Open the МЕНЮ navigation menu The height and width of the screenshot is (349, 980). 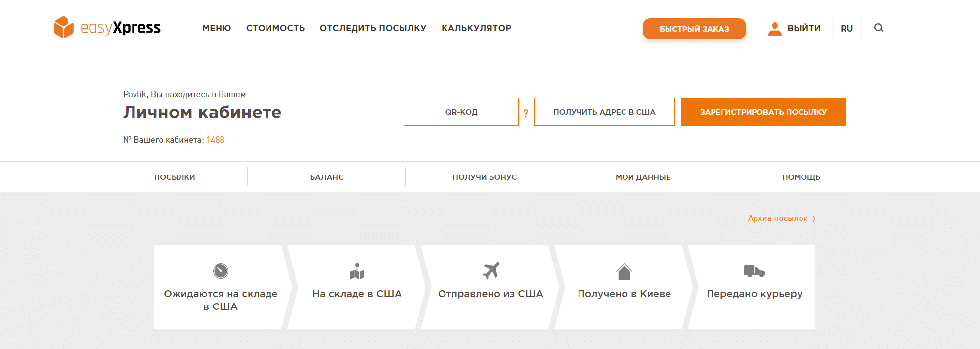click(x=217, y=28)
